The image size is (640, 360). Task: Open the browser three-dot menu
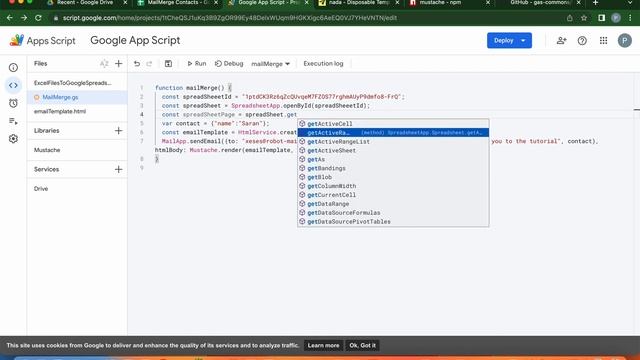coord(631,18)
